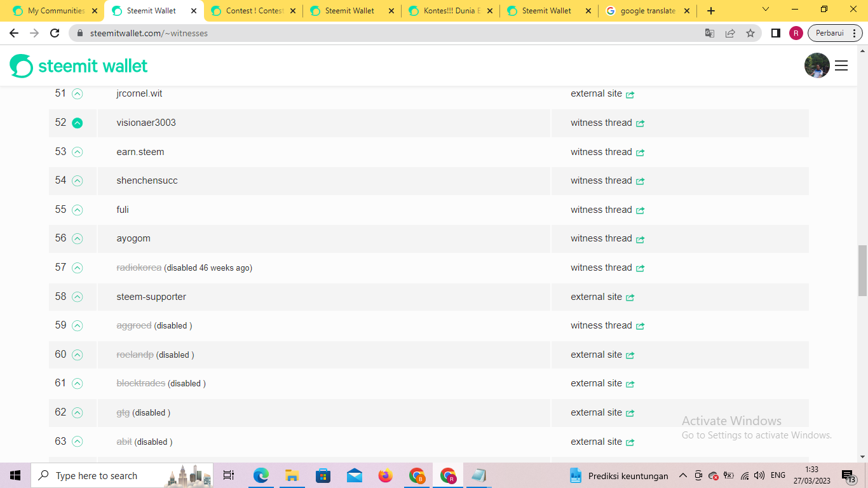The image size is (868, 488).
Task: Open steem-supporter external site link
Action: (x=602, y=297)
